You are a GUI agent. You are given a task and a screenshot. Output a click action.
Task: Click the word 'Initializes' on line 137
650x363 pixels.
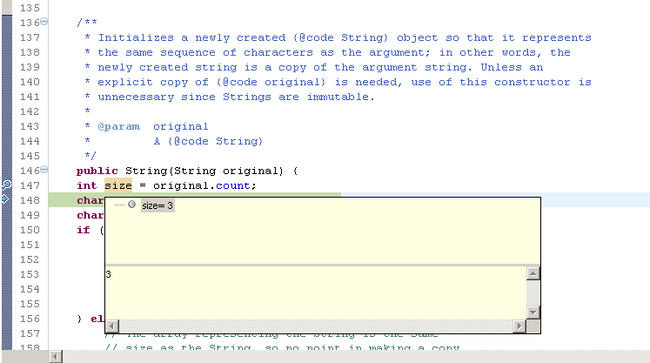(136, 38)
